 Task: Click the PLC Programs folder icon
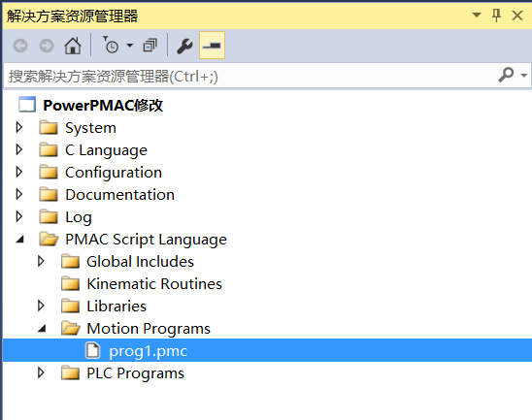point(70,372)
